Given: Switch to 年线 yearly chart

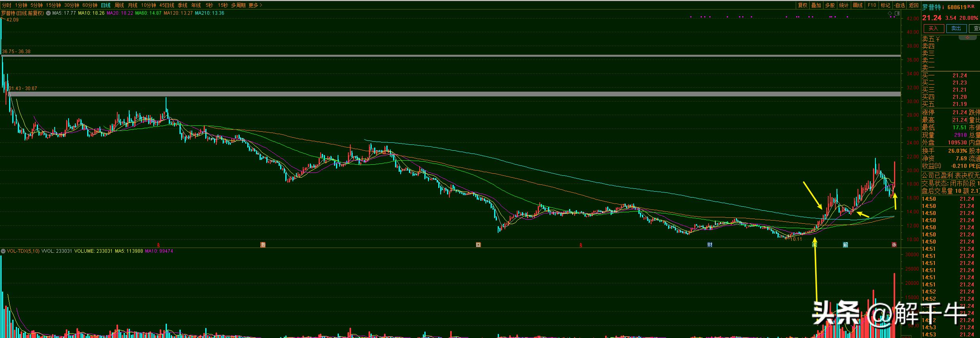Looking at the screenshot, I should pyautogui.click(x=196, y=5).
